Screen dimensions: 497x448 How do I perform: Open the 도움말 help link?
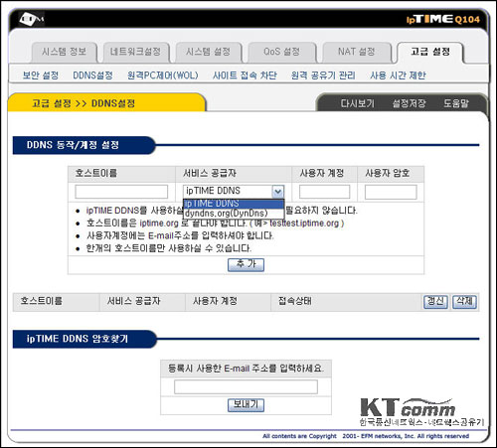click(456, 103)
